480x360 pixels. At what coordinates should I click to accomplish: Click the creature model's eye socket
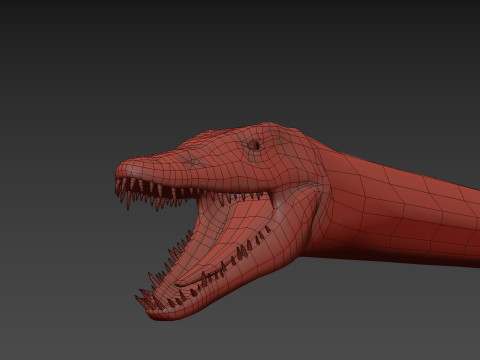255,145
